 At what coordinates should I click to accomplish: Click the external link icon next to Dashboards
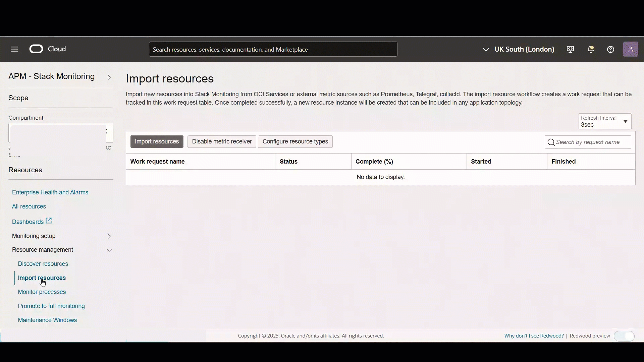click(48, 221)
